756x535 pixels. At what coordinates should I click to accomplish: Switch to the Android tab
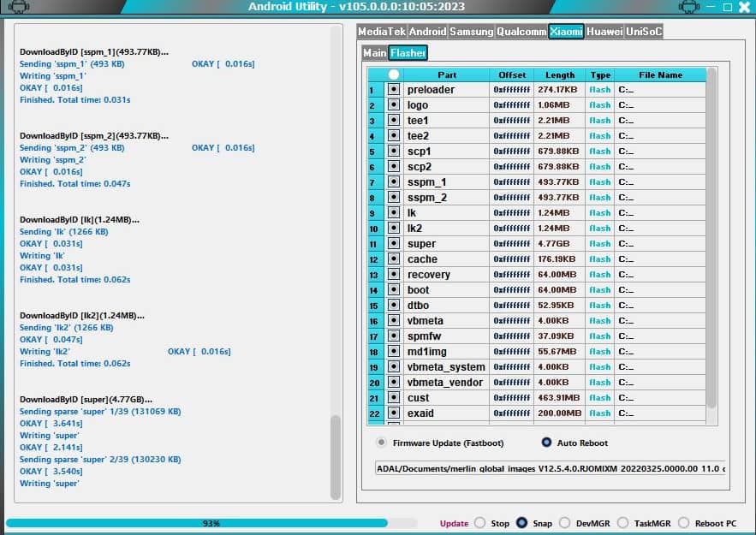click(x=427, y=32)
